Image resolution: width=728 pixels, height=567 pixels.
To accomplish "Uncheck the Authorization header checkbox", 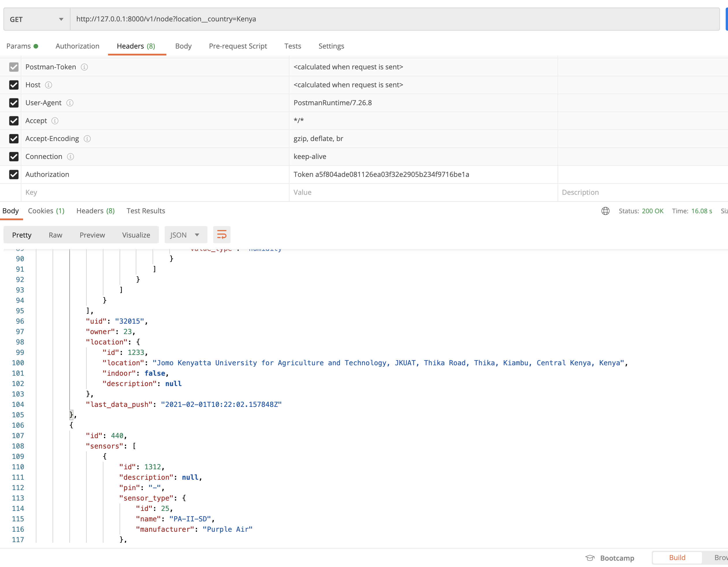I will pos(14,175).
